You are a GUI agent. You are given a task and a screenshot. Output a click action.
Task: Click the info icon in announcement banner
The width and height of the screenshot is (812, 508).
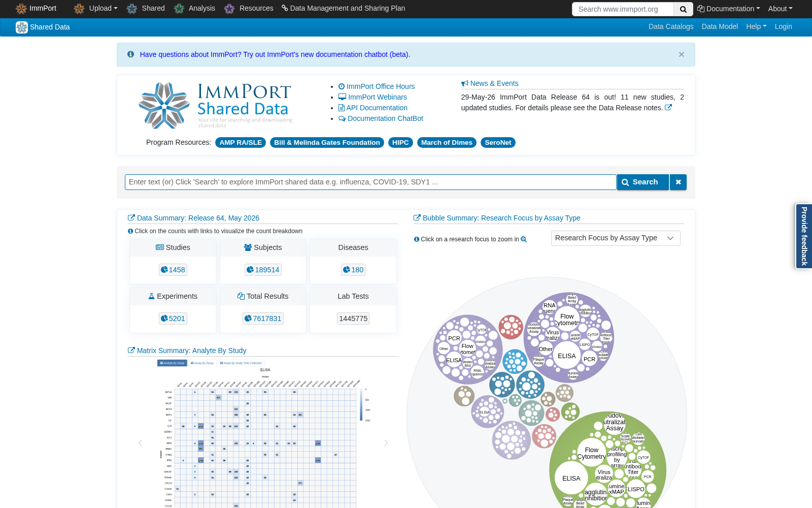[130, 54]
